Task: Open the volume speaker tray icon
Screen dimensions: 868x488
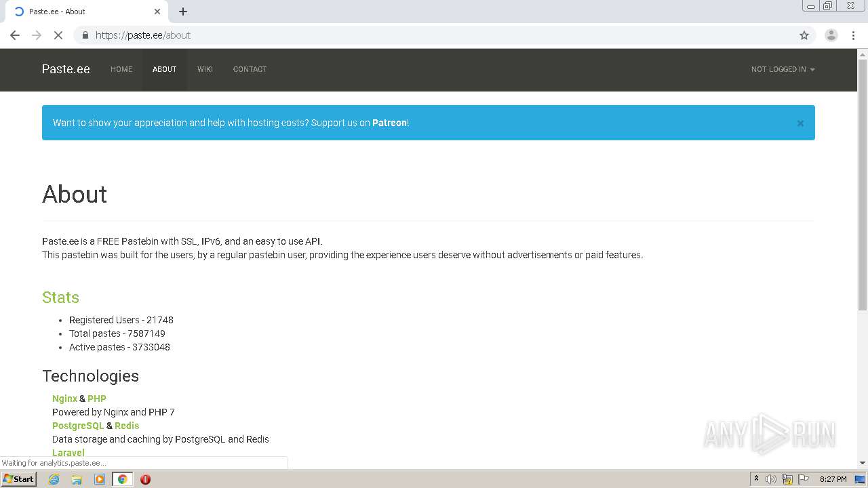Action: tap(771, 479)
